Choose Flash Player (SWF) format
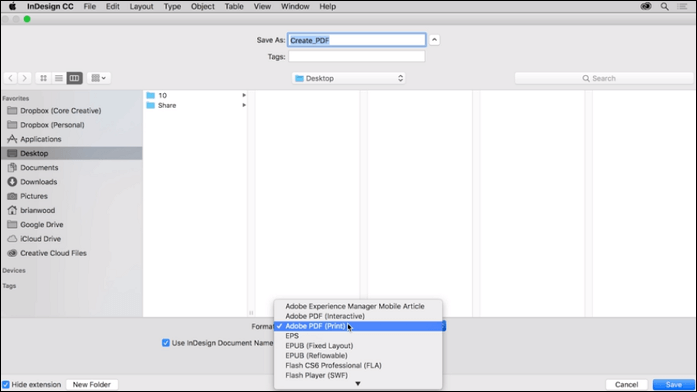 pyautogui.click(x=358, y=375)
